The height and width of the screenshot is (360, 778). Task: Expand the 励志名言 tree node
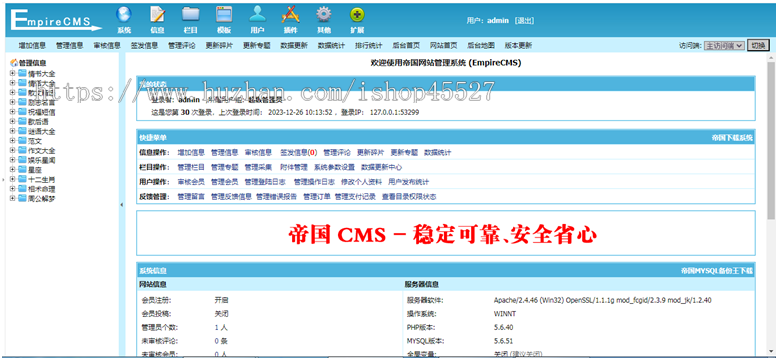tap(12, 102)
